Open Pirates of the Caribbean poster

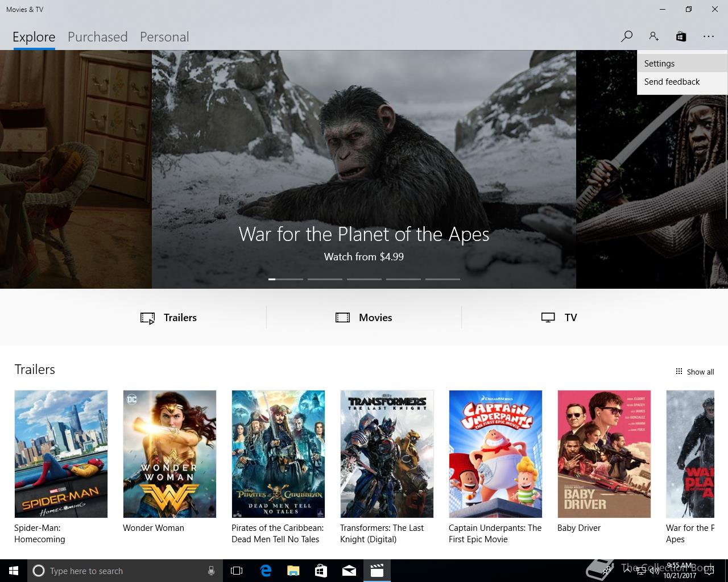tap(278, 454)
